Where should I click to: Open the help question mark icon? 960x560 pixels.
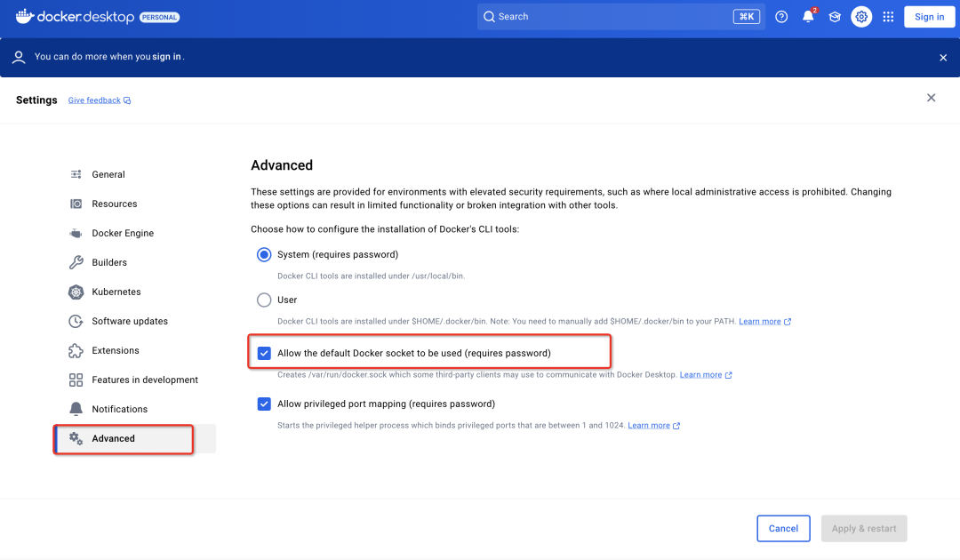781,17
